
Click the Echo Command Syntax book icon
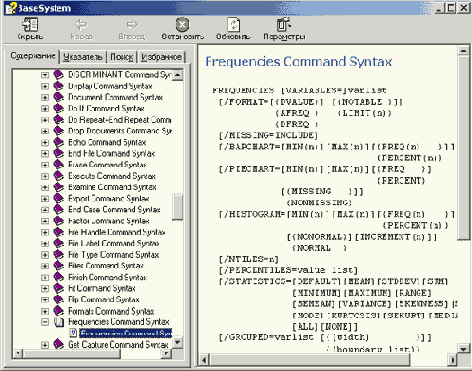click(59, 142)
